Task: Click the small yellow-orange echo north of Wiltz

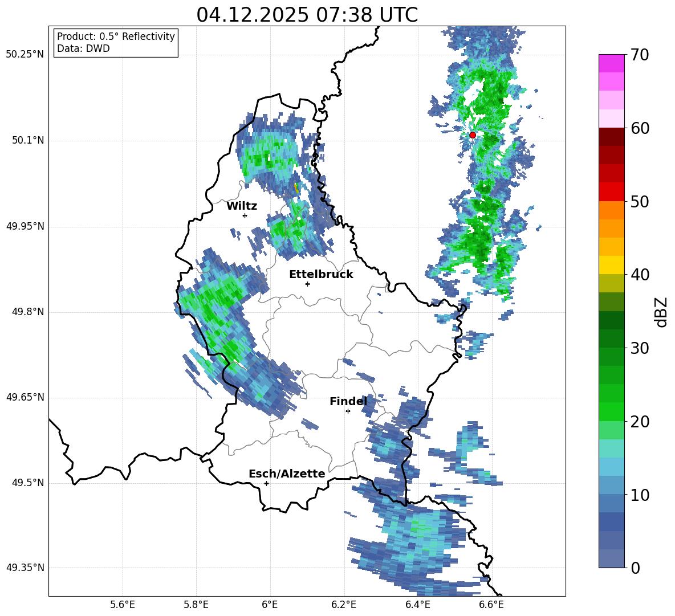Action: click(296, 187)
